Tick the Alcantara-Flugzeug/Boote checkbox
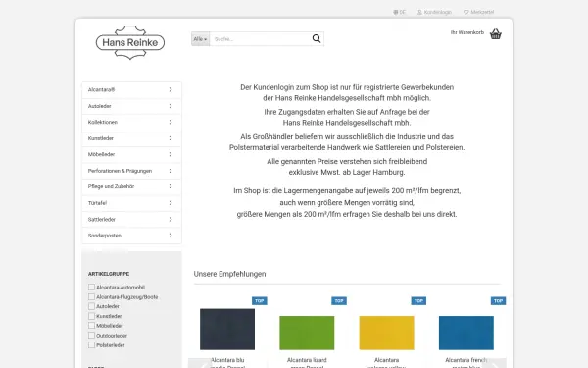This screenshot has height=368, width=588. point(91,296)
